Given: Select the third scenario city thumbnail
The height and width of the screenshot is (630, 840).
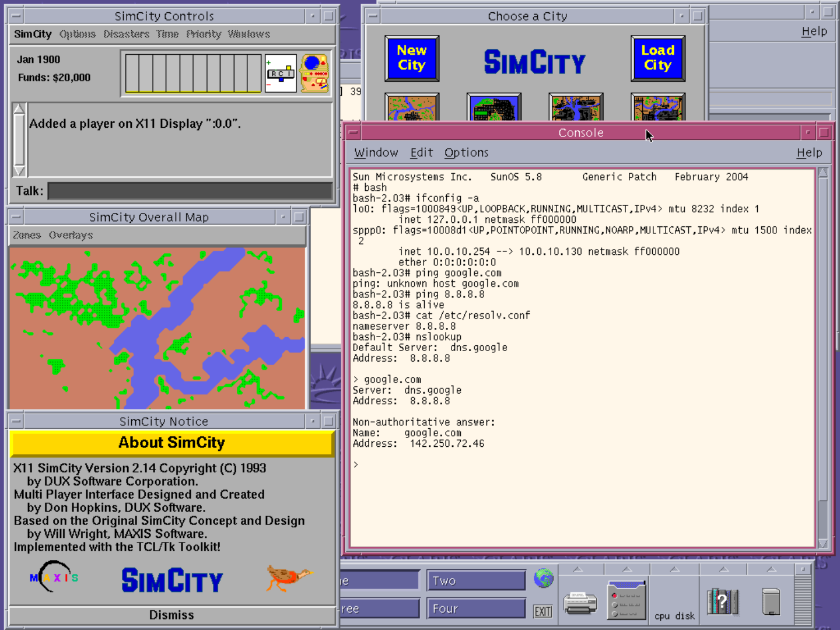Looking at the screenshot, I should [576, 107].
